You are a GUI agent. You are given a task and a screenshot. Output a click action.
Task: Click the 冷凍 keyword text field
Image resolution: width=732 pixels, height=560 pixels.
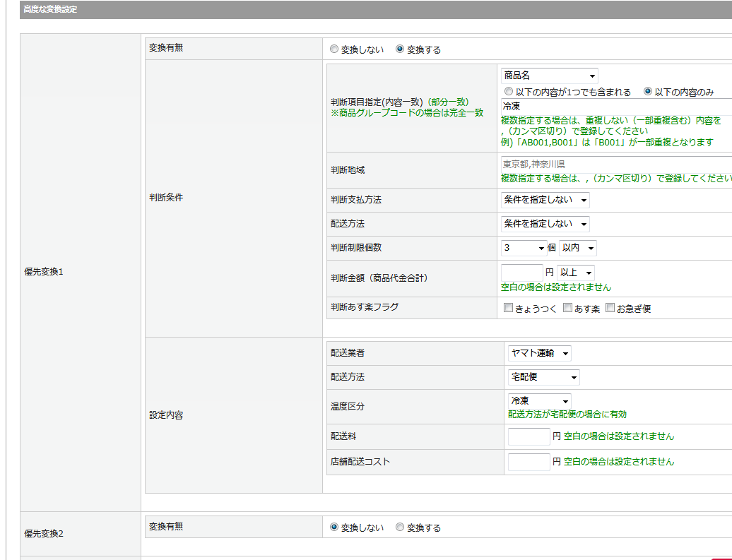(615, 106)
